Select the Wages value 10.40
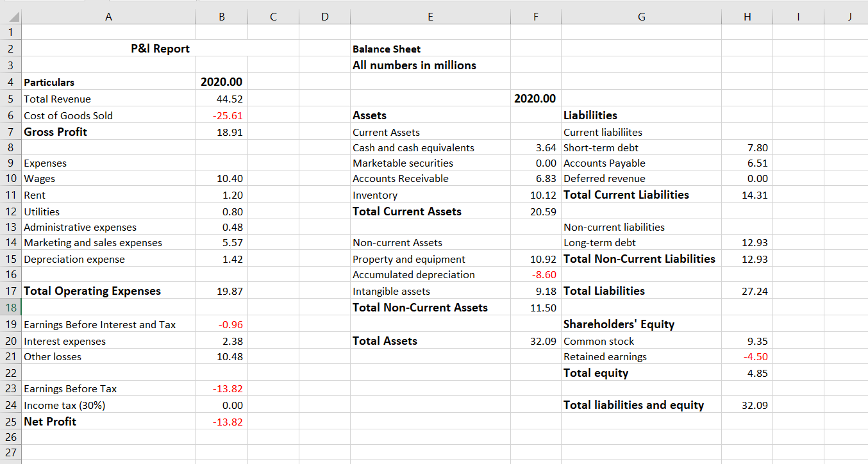Screen dimensions: 868x464 221,178
